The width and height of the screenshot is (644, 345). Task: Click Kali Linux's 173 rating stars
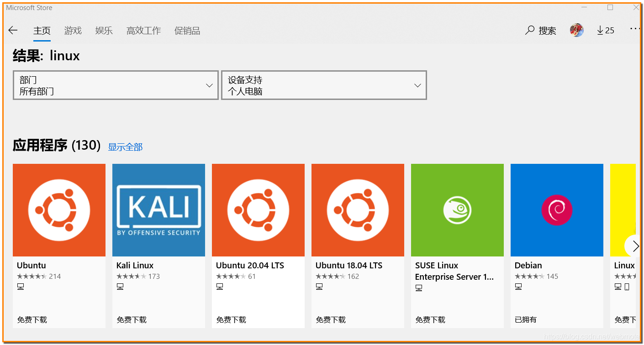tap(131, 277)
